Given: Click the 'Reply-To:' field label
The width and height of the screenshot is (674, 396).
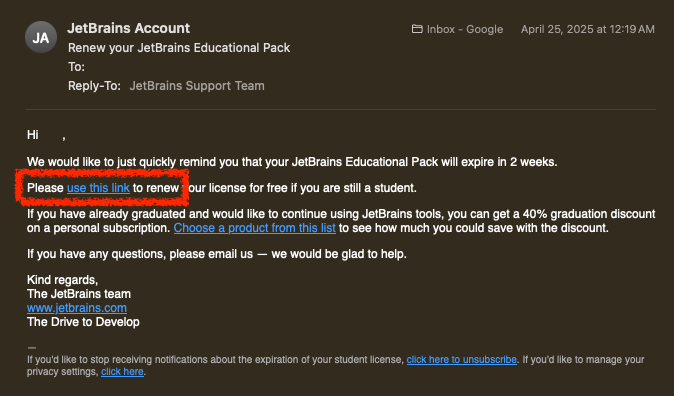Looking at the screenshot, I should (94, 86).
